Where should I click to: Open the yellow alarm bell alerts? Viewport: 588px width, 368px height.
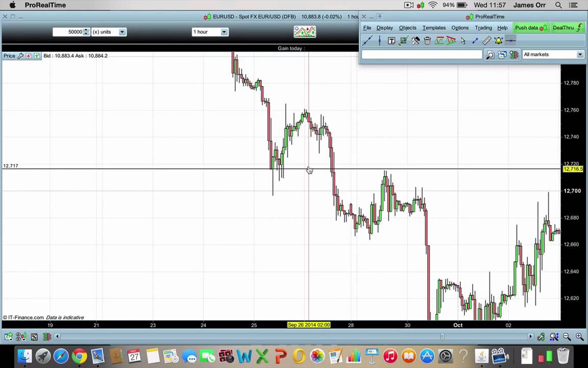tap(498, 40)
